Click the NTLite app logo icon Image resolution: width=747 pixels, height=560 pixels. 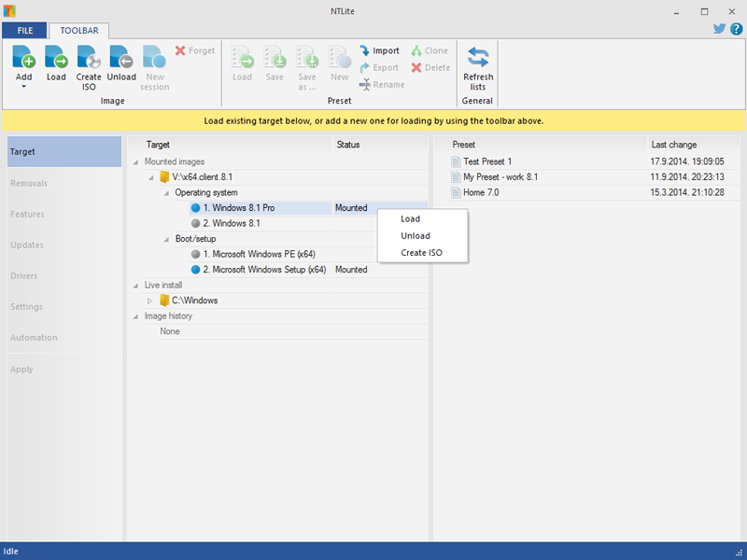(9, 10)
